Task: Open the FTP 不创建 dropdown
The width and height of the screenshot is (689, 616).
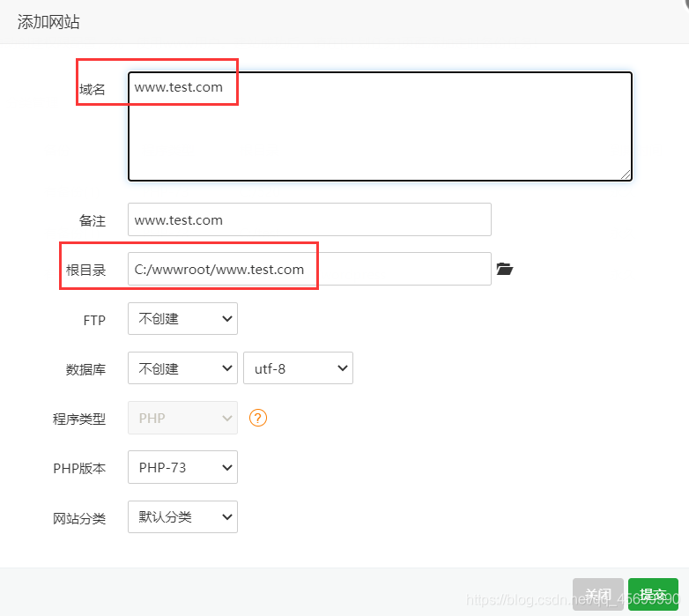Action: point(182,318)
